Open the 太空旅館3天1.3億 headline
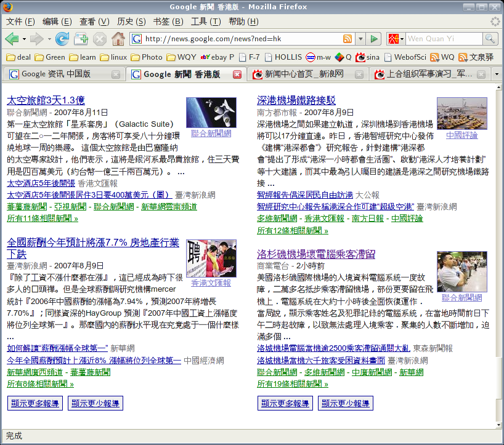Screen dimensions: 504x445 (46, 100)
